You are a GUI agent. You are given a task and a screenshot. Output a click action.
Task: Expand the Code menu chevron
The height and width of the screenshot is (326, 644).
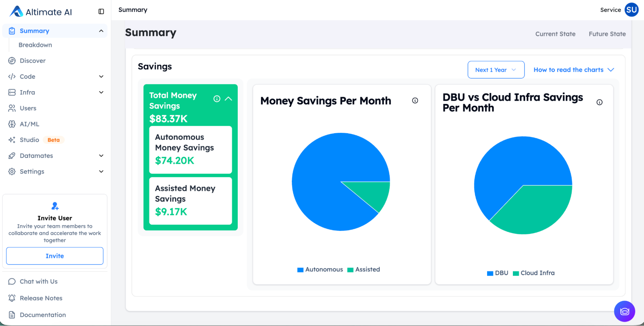(101, 77)
